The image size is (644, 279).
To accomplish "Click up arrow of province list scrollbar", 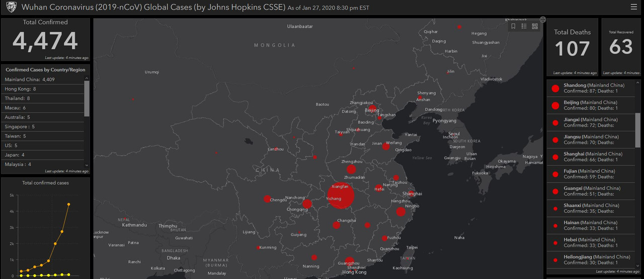I will coord(638,81).
